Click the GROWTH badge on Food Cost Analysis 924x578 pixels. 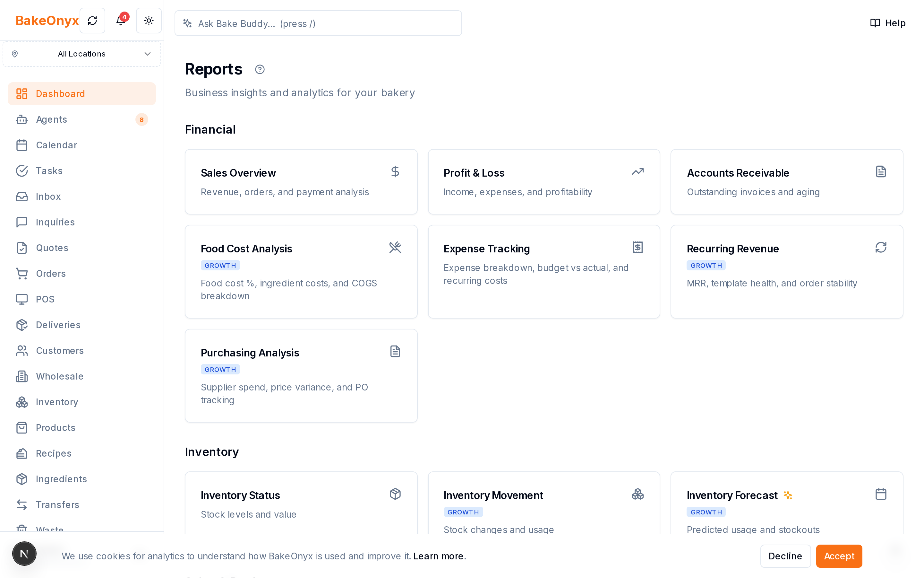click(x=220, y=266)
